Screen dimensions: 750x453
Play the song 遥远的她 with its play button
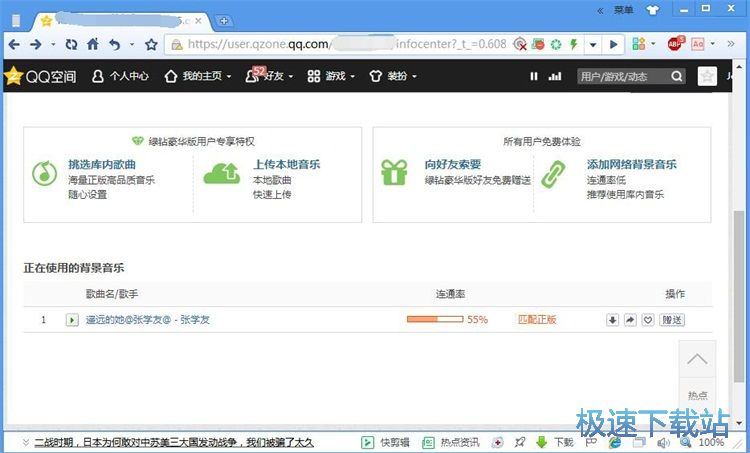pyautogui.click(x=72, y=320)
